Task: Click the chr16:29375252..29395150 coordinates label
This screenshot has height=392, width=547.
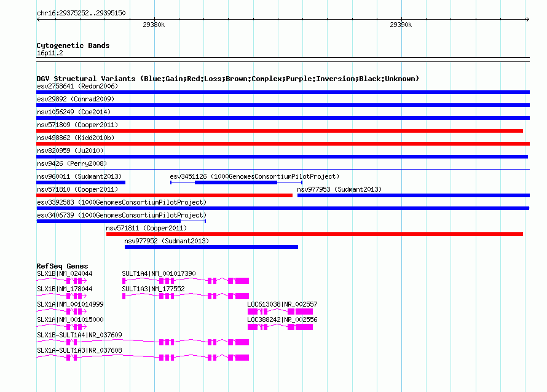Action: [81, 13]
